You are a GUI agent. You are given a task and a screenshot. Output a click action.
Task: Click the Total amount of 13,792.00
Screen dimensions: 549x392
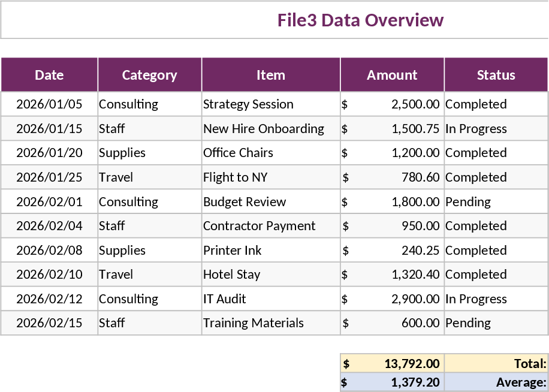click(391, 363)
